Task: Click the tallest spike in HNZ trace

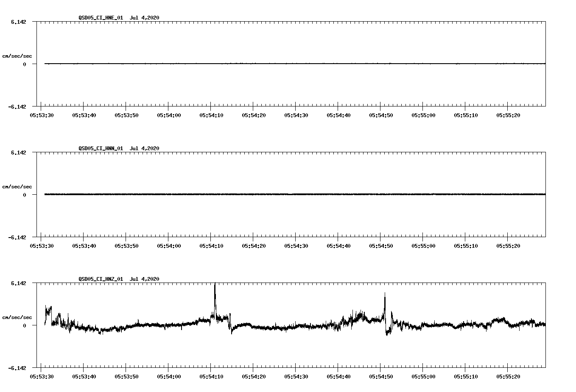Action: pyautogui.click(x=215, y=299)
